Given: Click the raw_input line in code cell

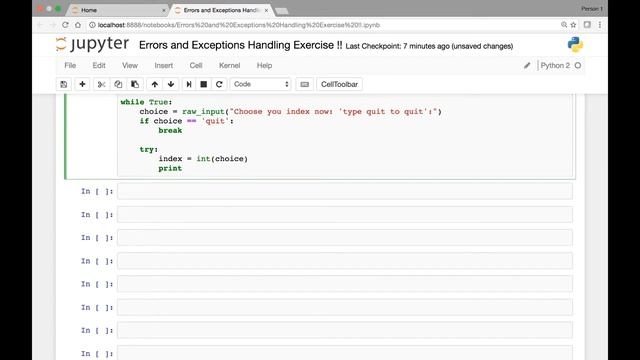Looking at the screenshot, I should click(291, 111).
